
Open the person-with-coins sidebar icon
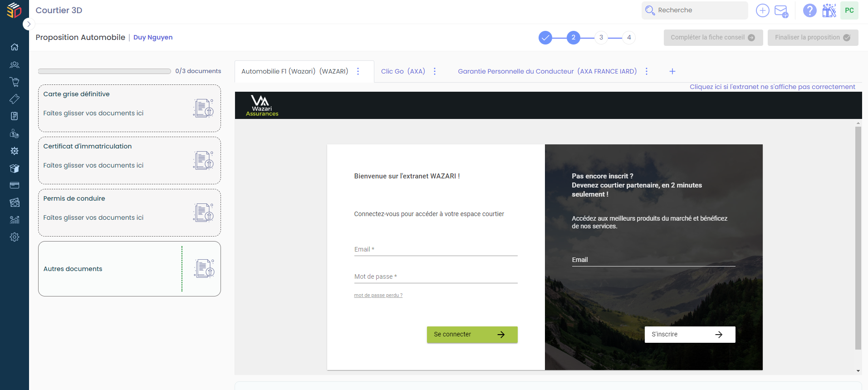[15, 133]
